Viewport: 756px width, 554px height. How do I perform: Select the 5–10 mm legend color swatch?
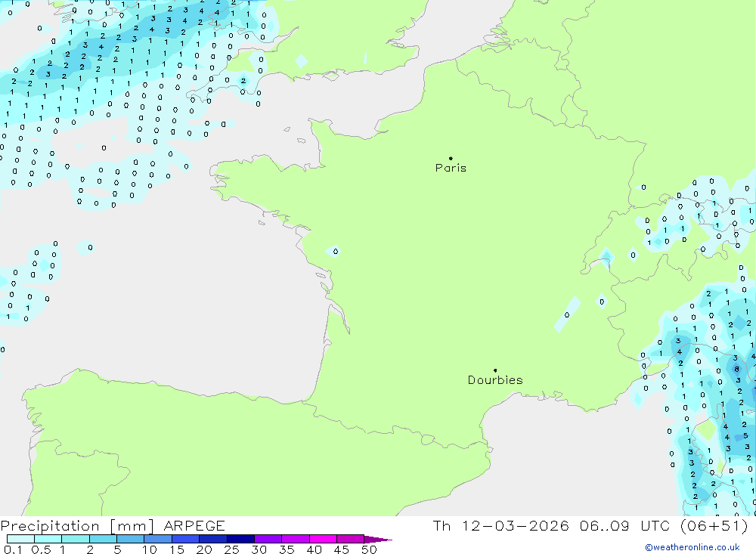point(131,539)
